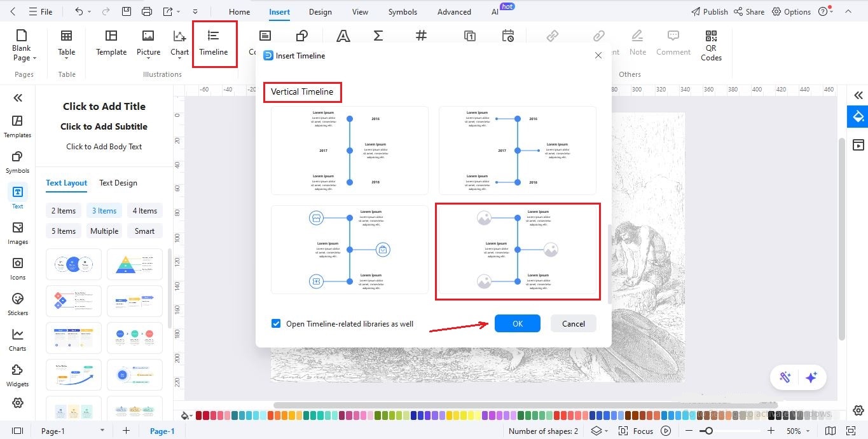Click the Note ribbon icon
The height and width of the screenshot is (439, 868).
(638, 43)
